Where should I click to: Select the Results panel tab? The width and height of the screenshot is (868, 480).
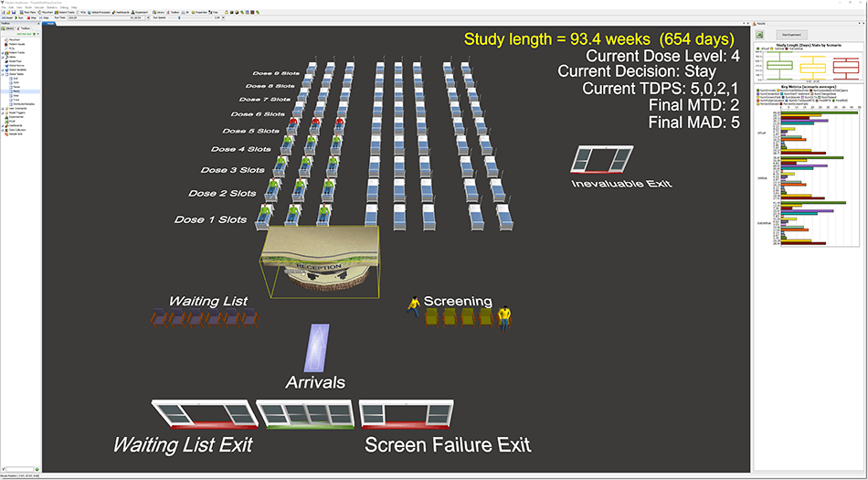tap(759, 24)
